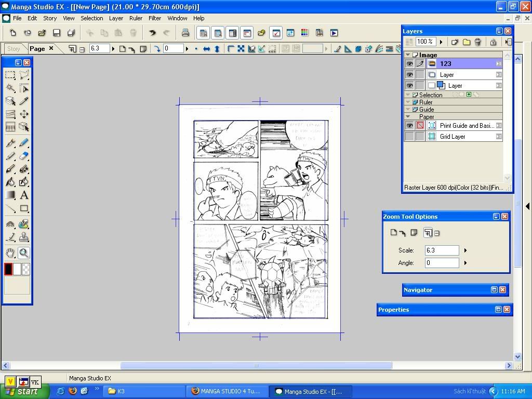Open the Filter menu
The image size is (532, 399).
pos(155,18)
